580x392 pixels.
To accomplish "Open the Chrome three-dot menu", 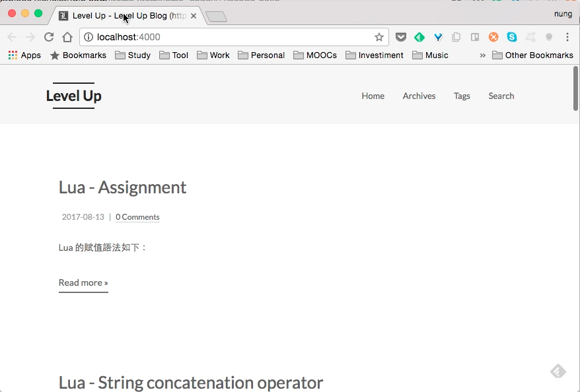I will (567, 37).
